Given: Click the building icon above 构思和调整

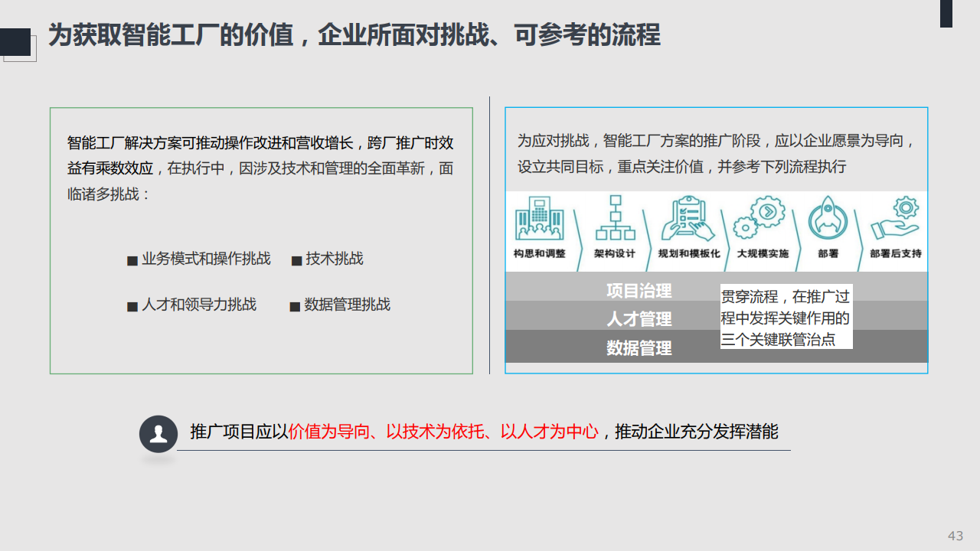Looking at the screenshot, I should [x=540, y=218].
